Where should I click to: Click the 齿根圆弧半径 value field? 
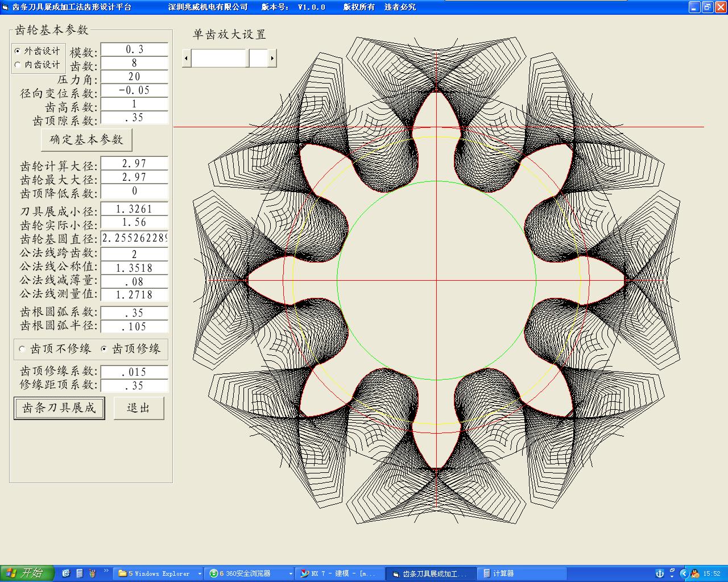[x=134, y=327]
